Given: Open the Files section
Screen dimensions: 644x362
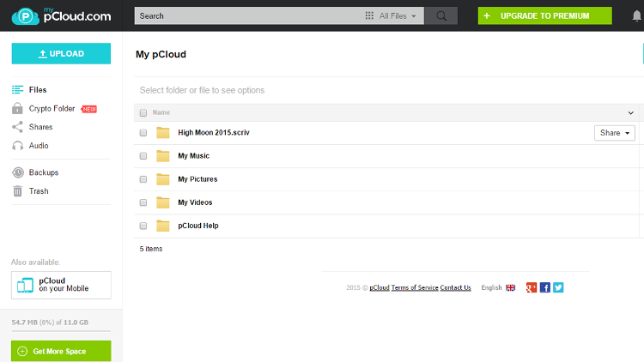Looking at the screenshot, I should pos(38,89).
